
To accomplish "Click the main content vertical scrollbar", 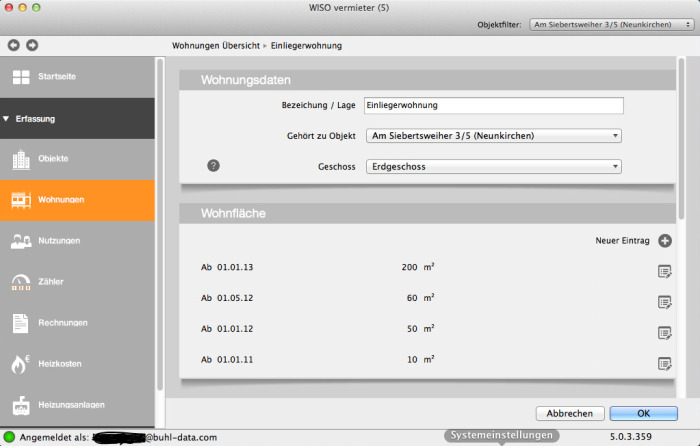I will click(x=681, y=138).
